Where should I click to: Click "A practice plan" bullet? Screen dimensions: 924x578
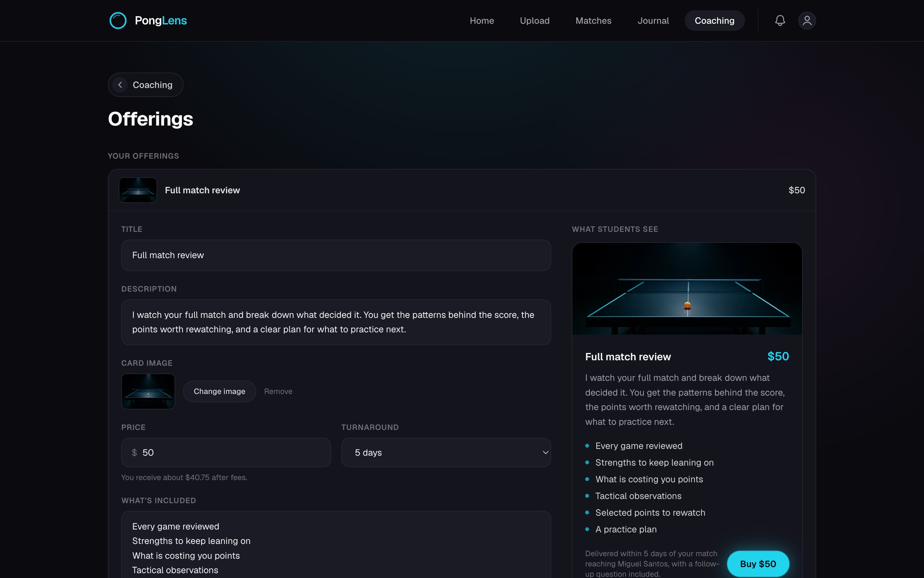coord(626,530)
